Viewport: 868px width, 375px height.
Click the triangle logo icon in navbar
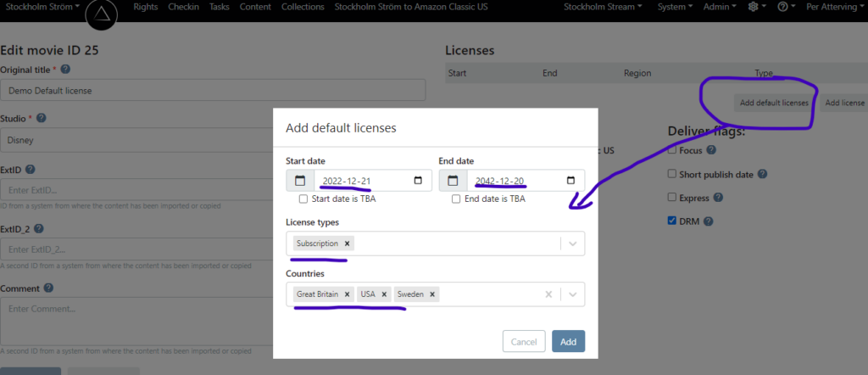pos(102,15)
